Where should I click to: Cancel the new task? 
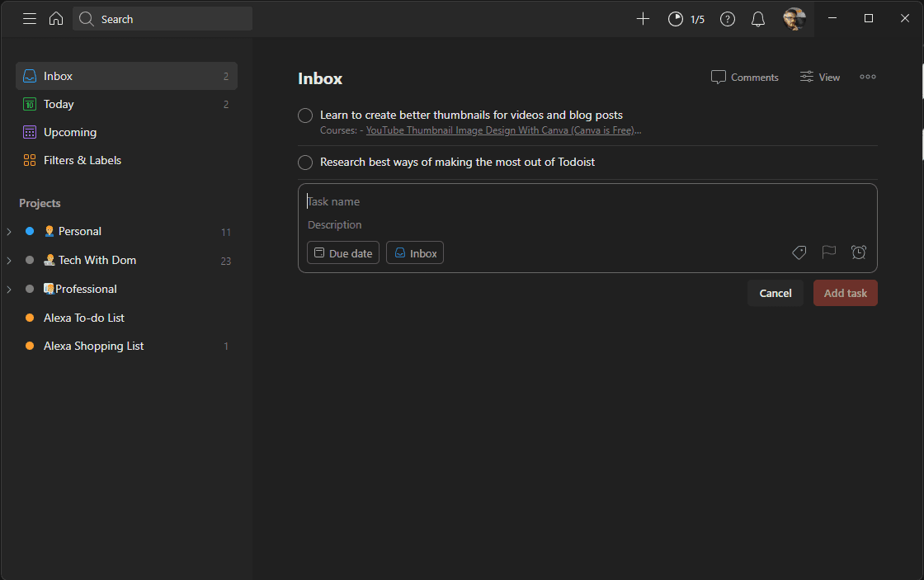775,293
